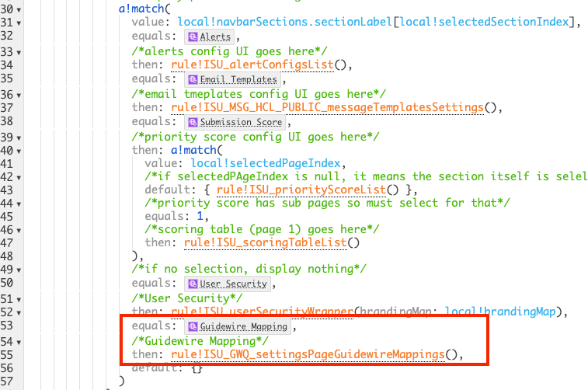The image size is (588, 390).
Task: Click the purple icon on Alerts chip
Action: (193, 37)
